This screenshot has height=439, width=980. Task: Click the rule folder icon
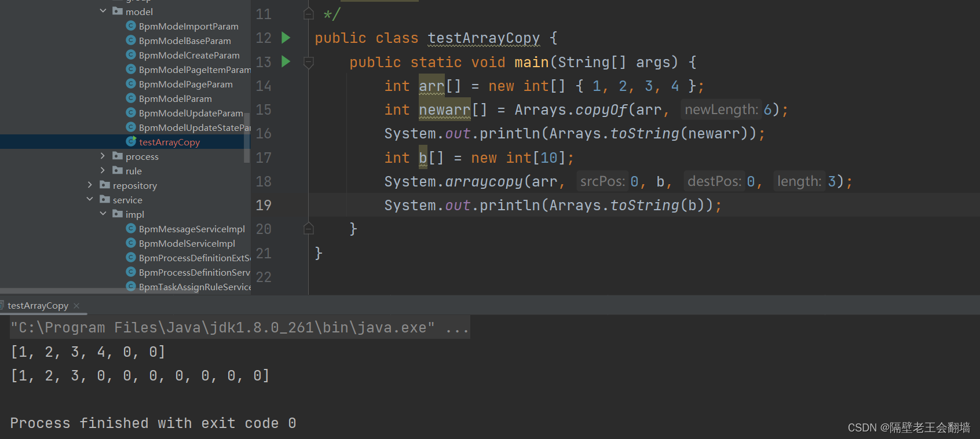pos(118,170)
